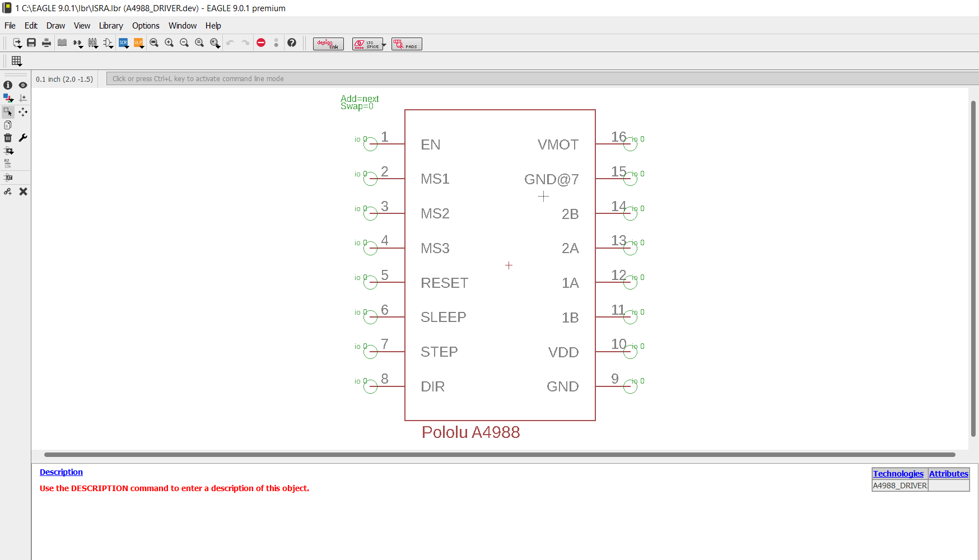Viewport: 979px width, 560px height.
Task: Open the ULP run dropdown
Action: click(139, 43)
